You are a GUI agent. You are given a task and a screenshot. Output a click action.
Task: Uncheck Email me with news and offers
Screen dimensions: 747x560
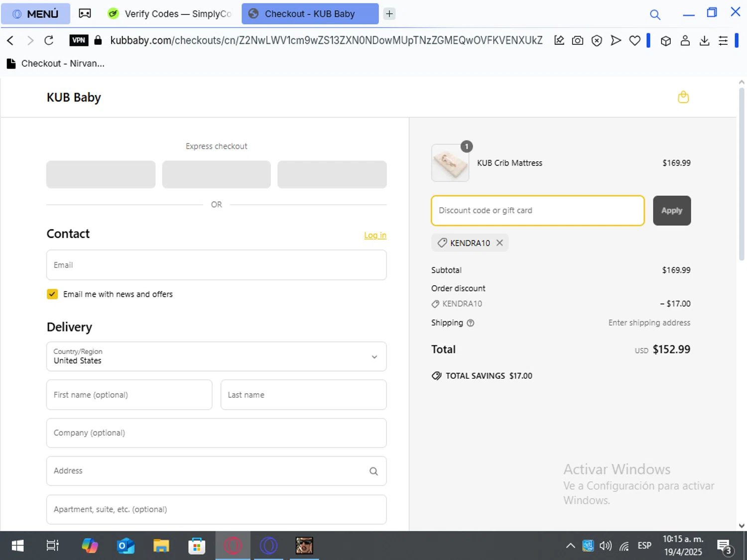(52, 294)
